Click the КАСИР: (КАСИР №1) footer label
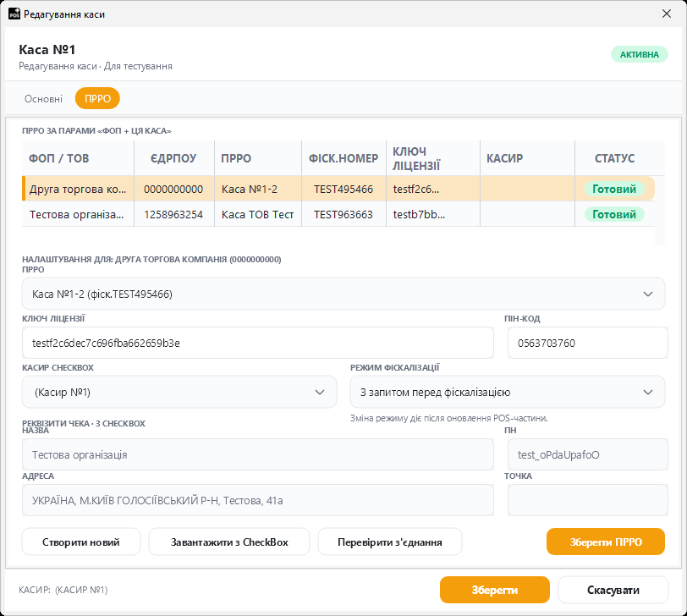The width and height of the screenshot is (687, 616). [x=63, y=590]
